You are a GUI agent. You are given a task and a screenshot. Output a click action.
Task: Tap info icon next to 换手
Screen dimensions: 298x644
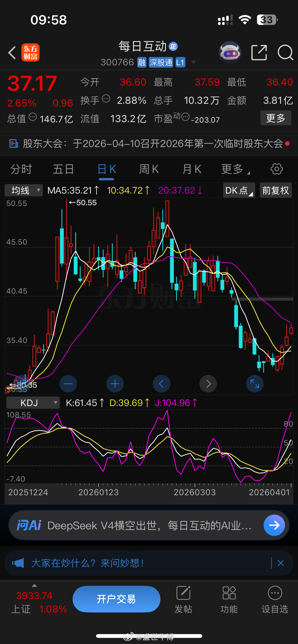tap(106, 98)
